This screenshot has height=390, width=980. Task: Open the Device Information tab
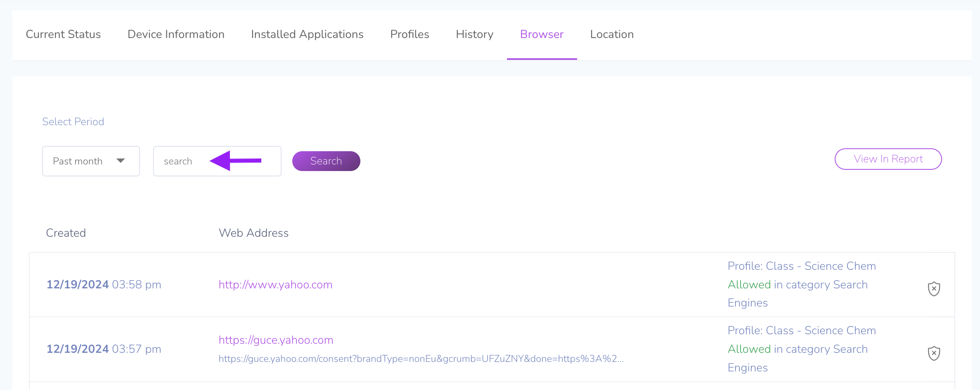coord(176,34)
